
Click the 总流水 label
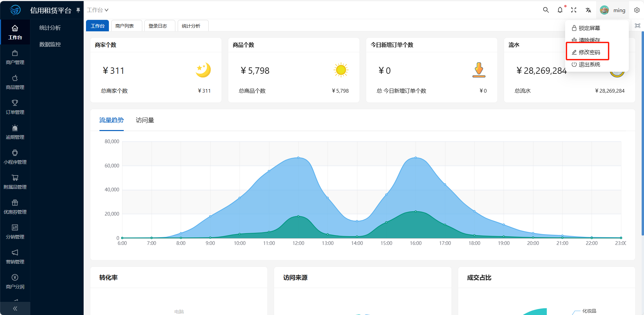(x=523, y=91)
